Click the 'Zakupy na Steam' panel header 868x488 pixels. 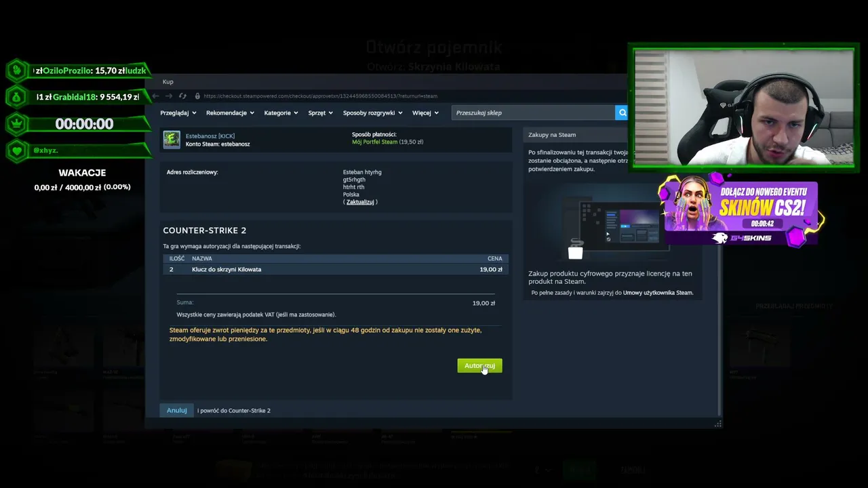click(x=552, y=135)
